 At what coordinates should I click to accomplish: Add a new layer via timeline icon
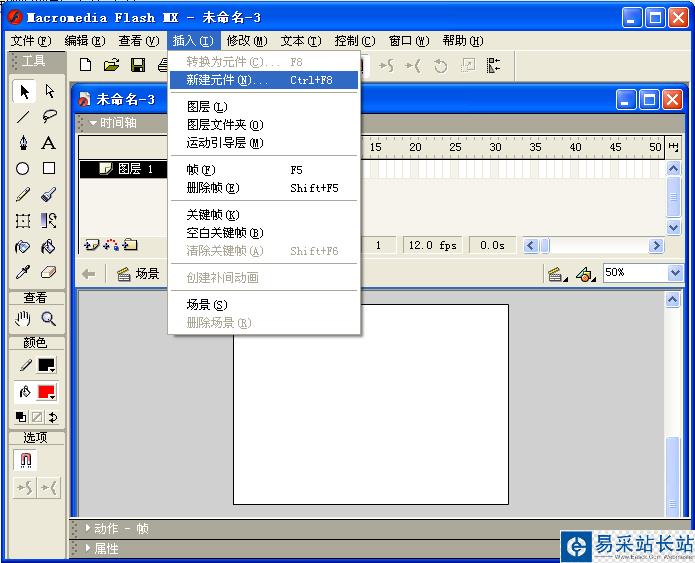92,245
